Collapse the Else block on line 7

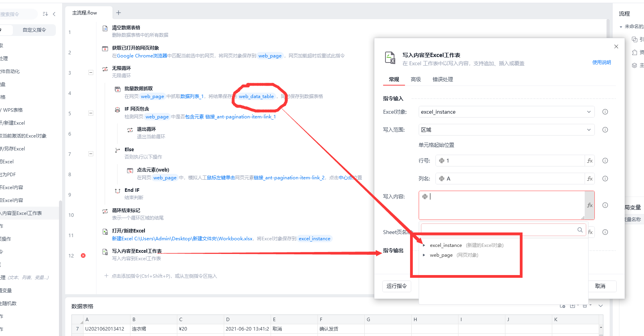(91, 154)
